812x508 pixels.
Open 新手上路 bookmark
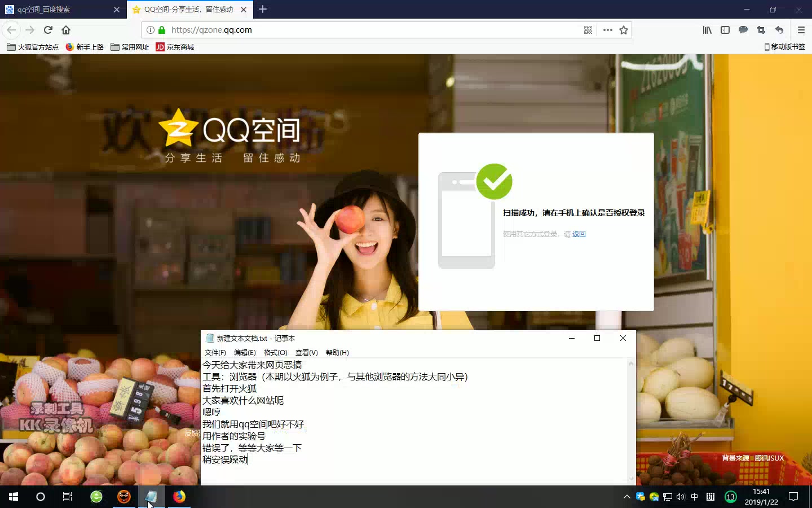[x=85, y=47]
